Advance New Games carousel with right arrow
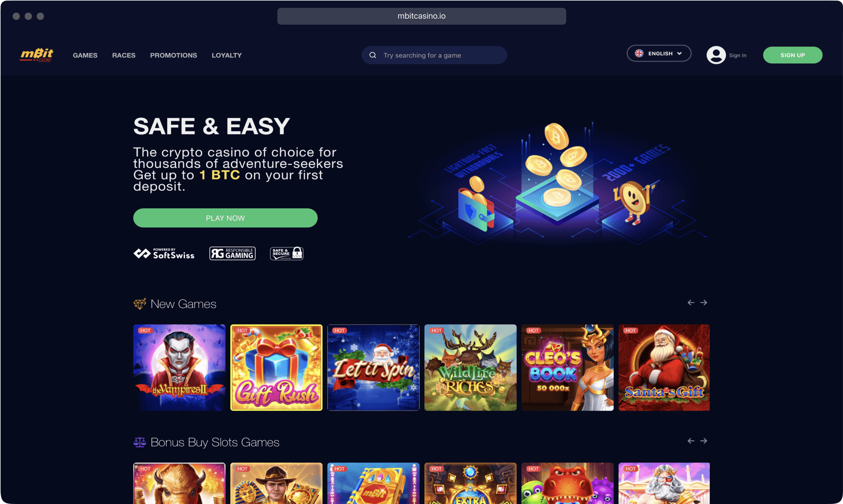The width and height of the screenshot is (843, 504). click(704, 302)
